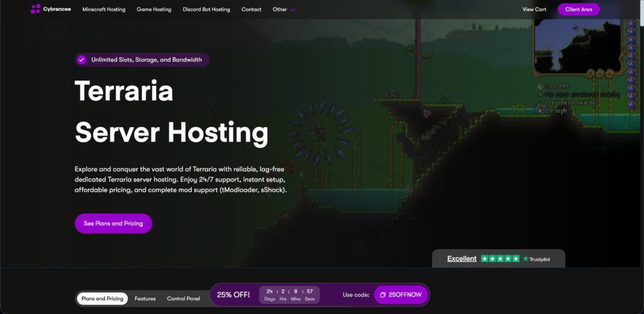Click the countdown timer in promo bar
Screen dimensions: 644x314
pyautogui.click(x=289, y=294)
